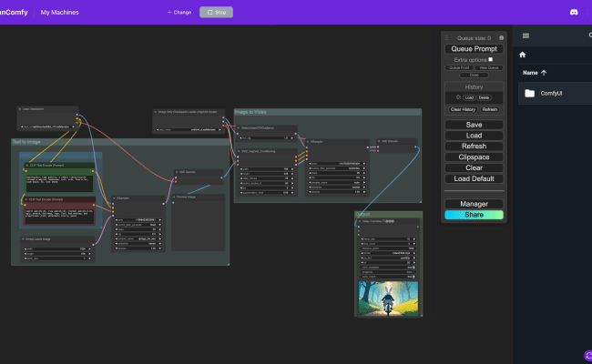Open ckpt_name dropdown in Load Checkpoint node
The image size is (592, 364).
(x=47, y=126)
